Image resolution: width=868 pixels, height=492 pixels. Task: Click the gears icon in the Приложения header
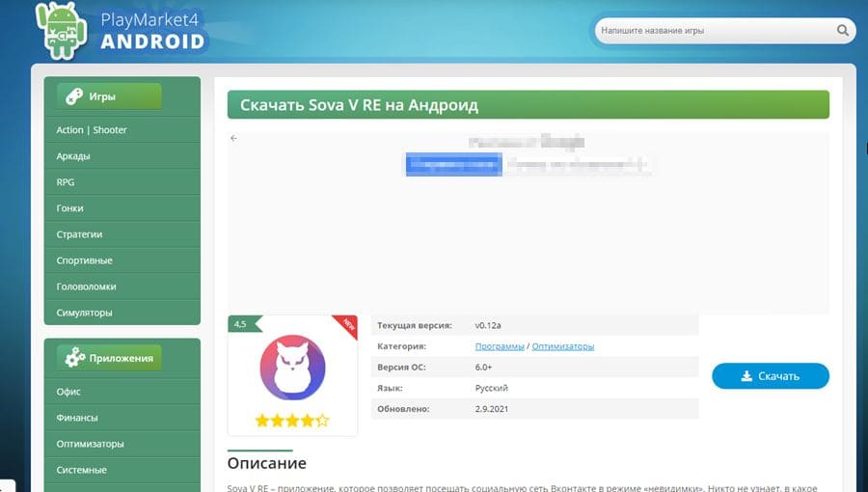point(74,358)
